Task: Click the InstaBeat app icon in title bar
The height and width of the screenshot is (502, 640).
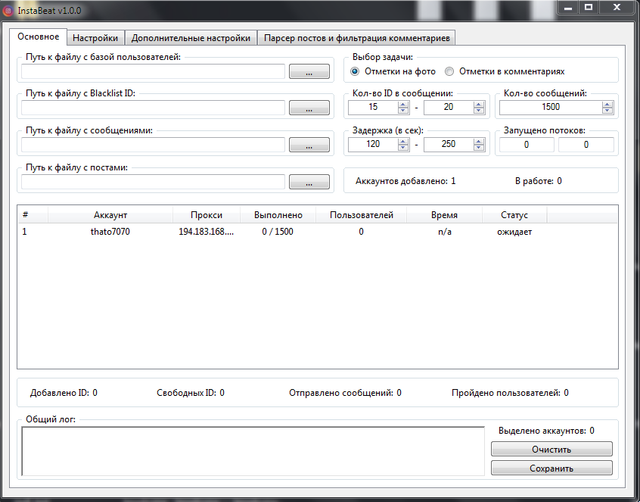Action: (8, 8)
